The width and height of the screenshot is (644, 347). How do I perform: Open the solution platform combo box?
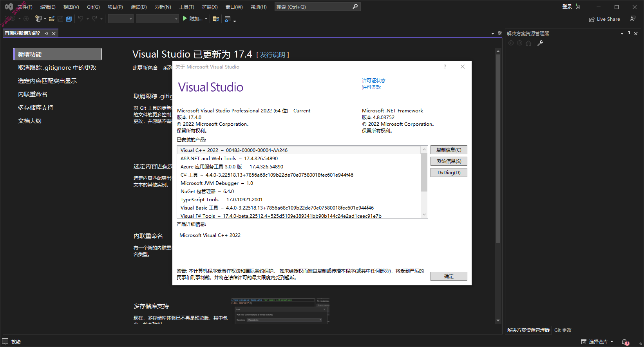click(157, 18)
